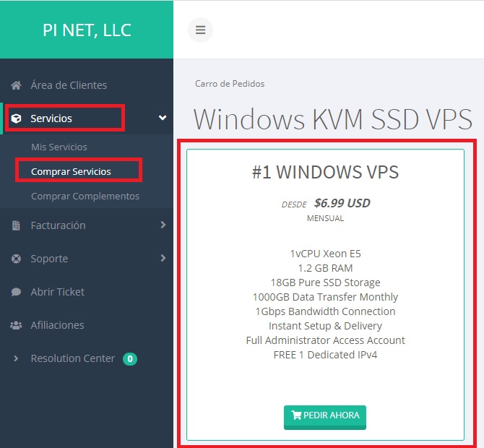Click the #1 WINDOWS VPS plan title
This screenshot has height=448, width=484.
click(325, 172)
